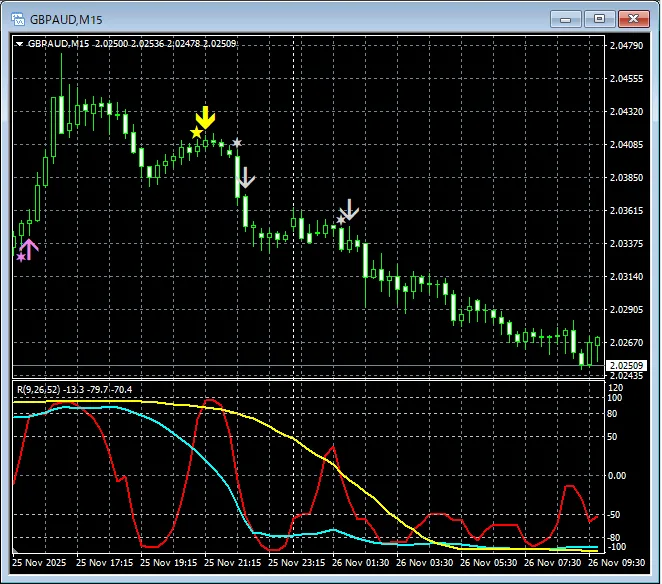
Task: Select the gray down arrow near 2.03615
Action: tap(349, 209)
